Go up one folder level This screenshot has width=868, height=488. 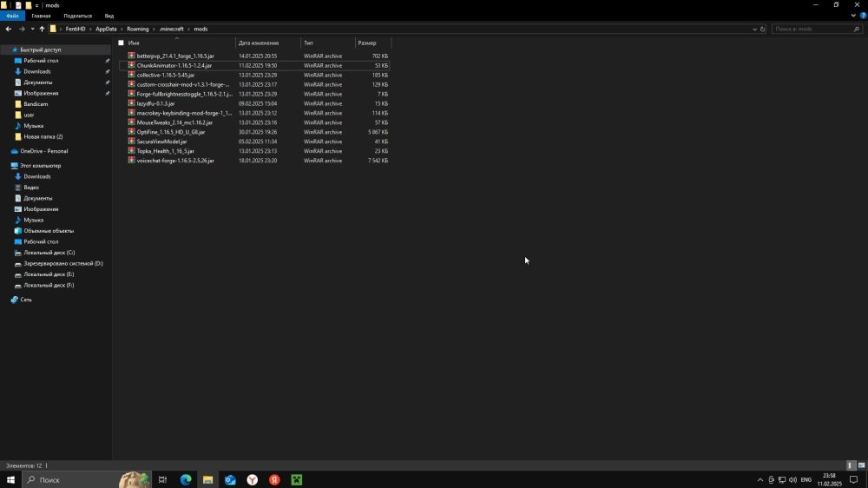[x=42, y=29]
